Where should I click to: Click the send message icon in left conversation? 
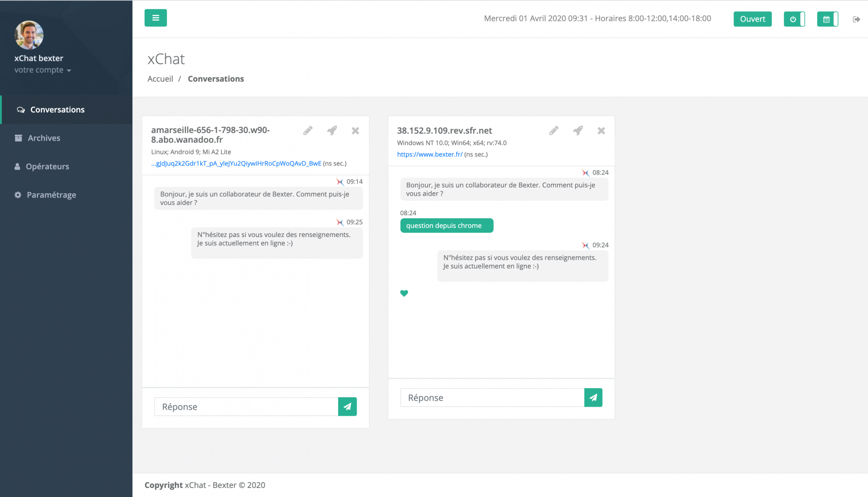[x=347, y=406]
